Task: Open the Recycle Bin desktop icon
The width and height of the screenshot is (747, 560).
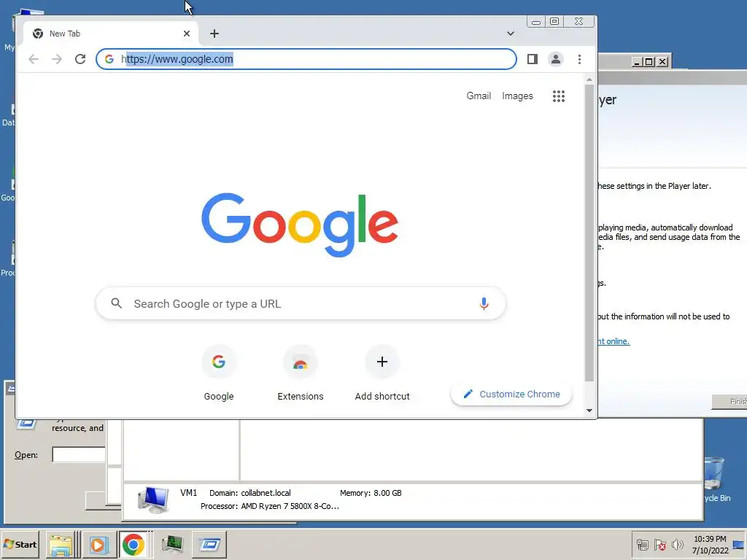Action: 715,479
